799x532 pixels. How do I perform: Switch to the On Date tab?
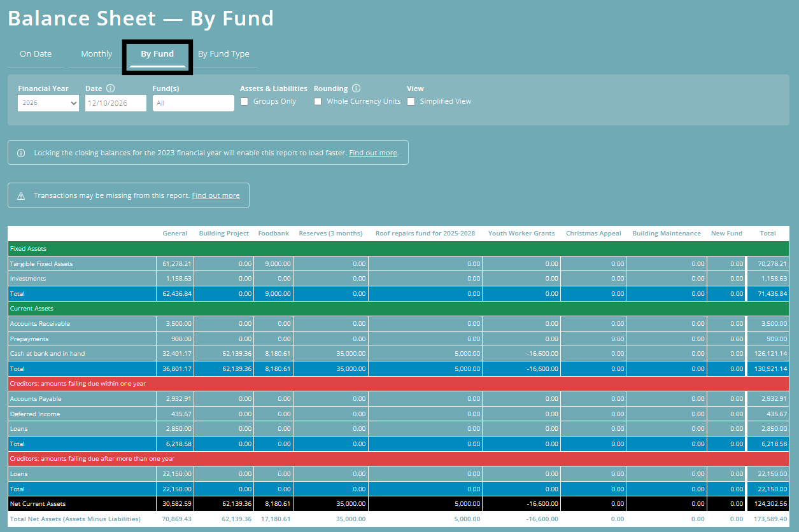[x=36, y=54]
